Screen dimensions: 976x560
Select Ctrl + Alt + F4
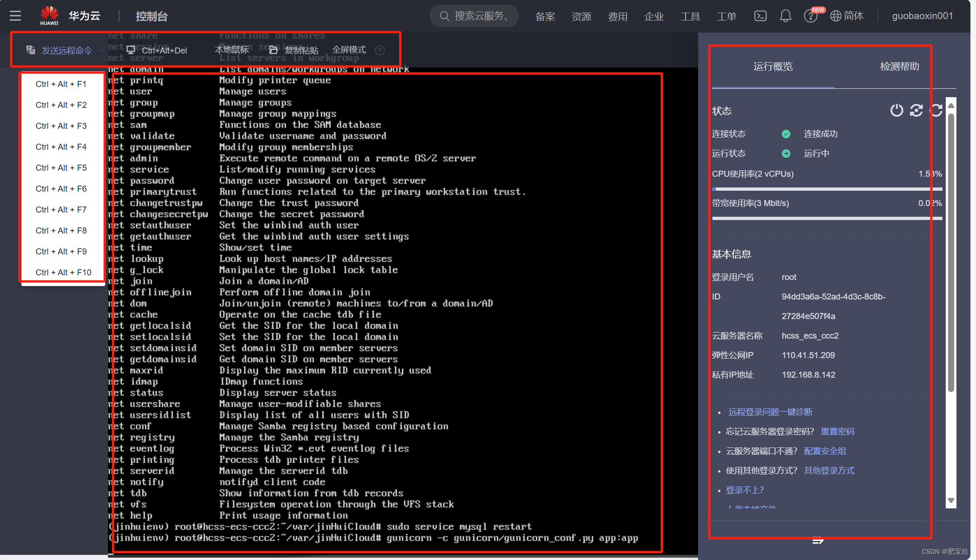[61, 147]
